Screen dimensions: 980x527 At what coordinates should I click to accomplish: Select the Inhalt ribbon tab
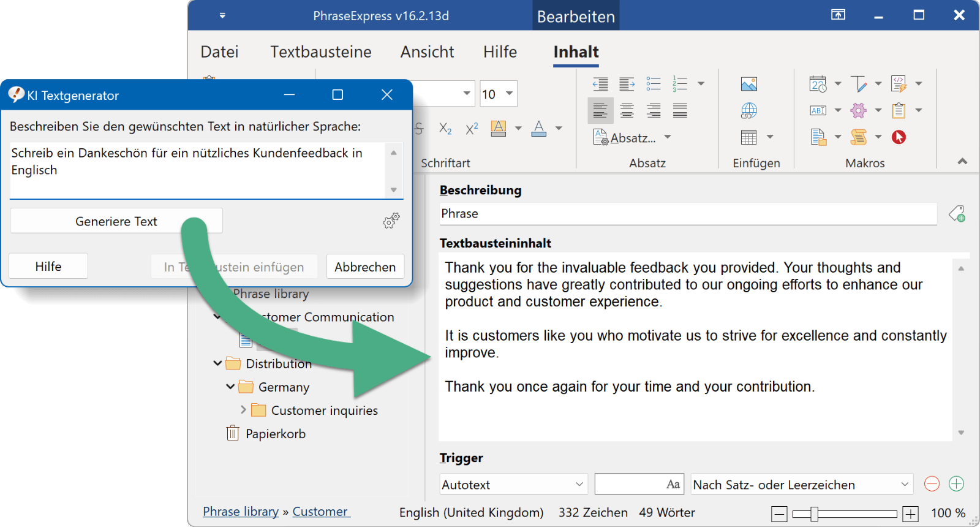(x=576, y=52)
